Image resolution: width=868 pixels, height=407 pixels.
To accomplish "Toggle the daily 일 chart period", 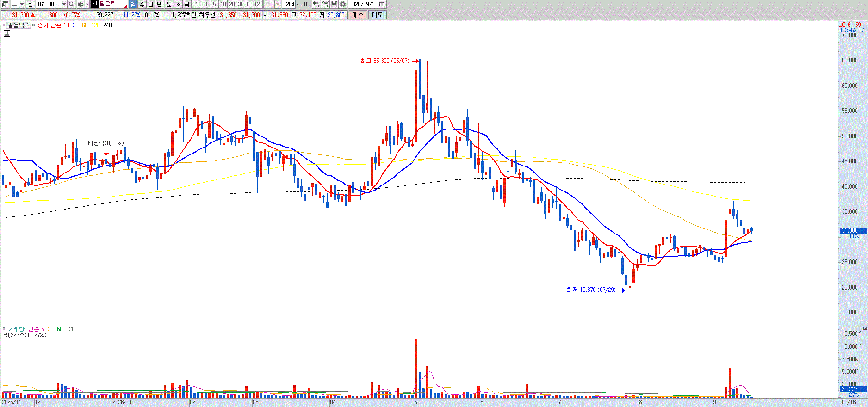I will pyautogui.click(x=133, y=4).
